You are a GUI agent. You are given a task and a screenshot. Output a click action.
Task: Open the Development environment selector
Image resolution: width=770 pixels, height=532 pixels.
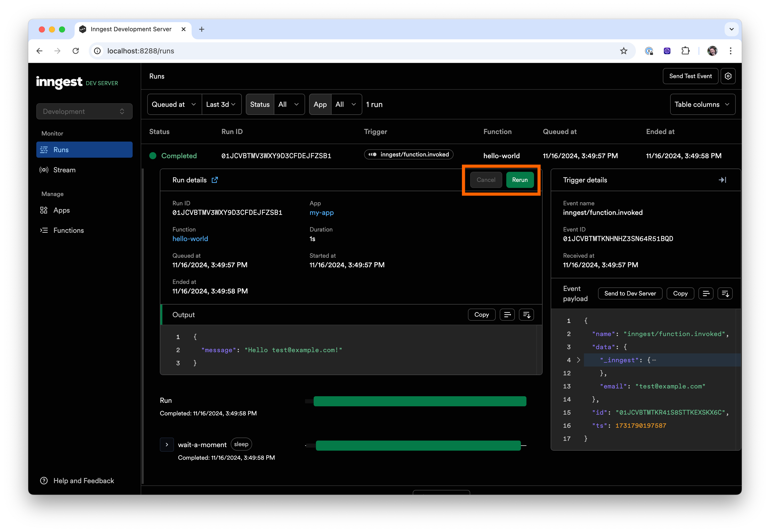(84, 111)
